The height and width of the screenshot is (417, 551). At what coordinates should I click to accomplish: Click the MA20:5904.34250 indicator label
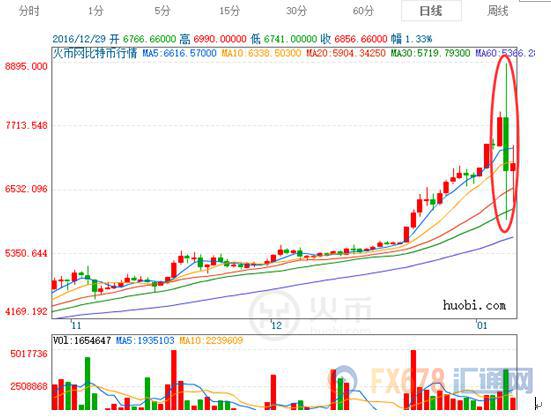click(x=346, y=53)
